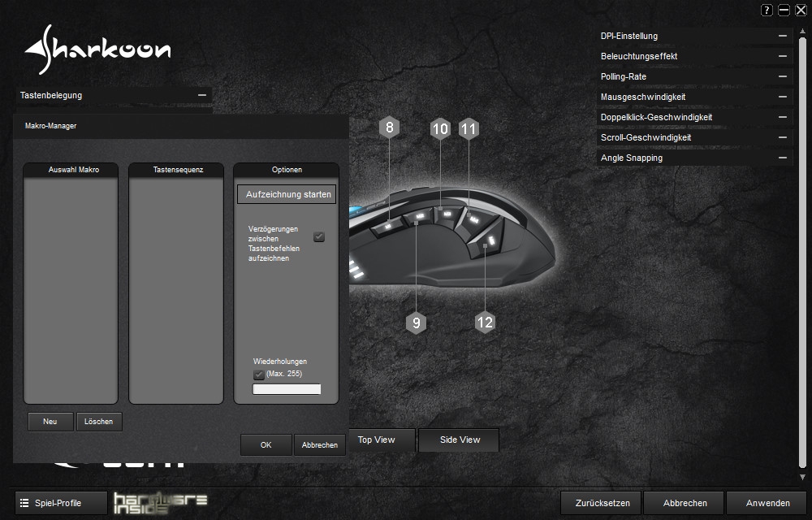Open the help question mark icon
Screen dimensions: 812x520
coord(767,10)
